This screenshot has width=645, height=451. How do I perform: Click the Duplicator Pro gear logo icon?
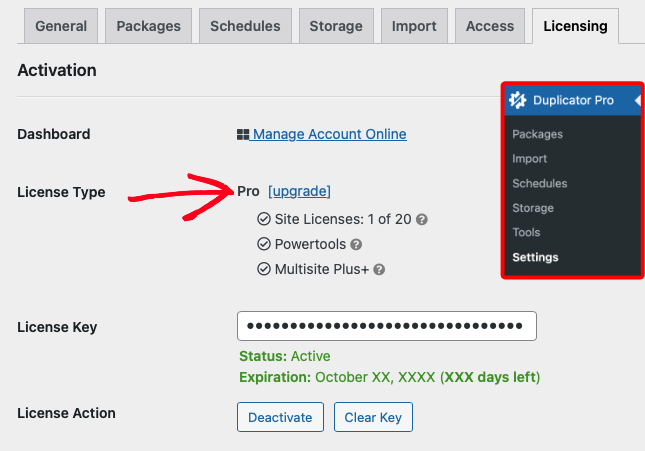517,100
